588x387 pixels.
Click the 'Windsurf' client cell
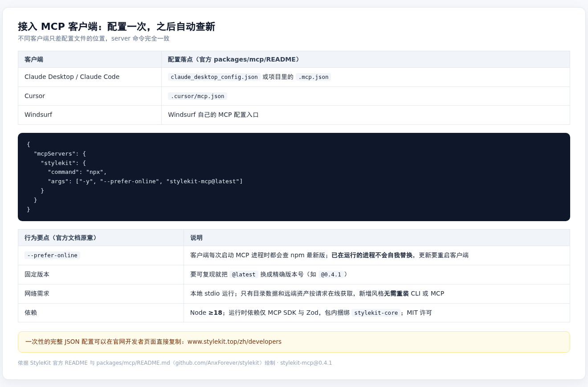tap(90, 115)
